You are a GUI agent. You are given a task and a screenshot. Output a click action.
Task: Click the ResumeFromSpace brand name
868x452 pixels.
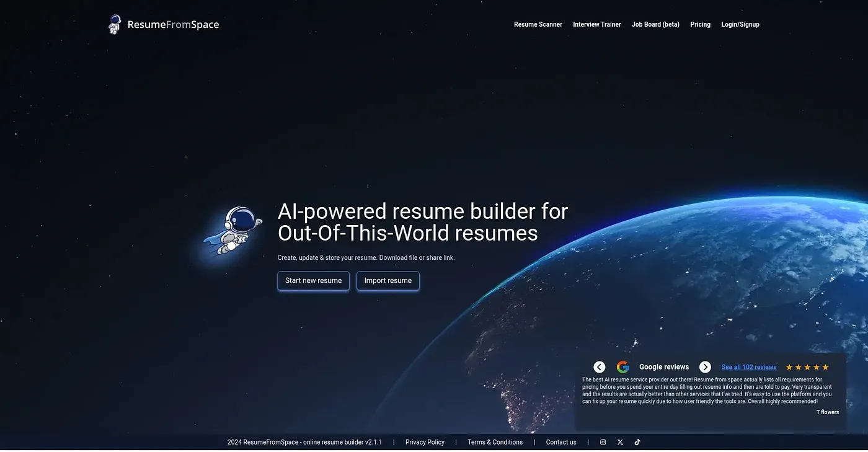(173, 25)
